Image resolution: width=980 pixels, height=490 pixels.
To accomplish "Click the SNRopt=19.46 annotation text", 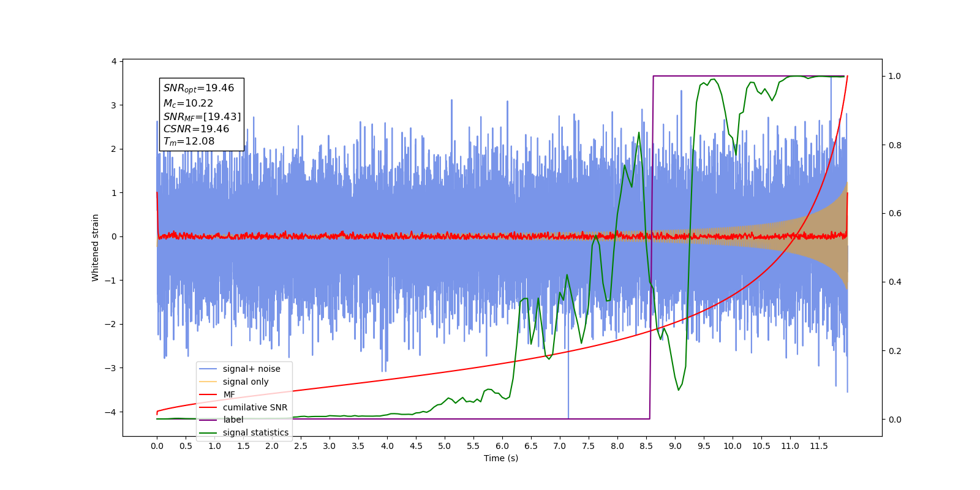I will [x=198, y=88].
